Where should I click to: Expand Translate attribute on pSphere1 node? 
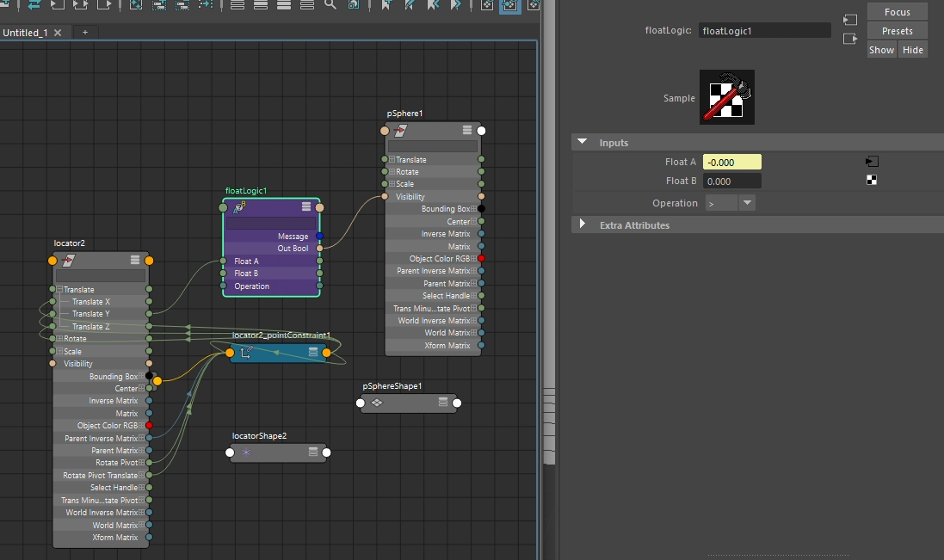392,159
